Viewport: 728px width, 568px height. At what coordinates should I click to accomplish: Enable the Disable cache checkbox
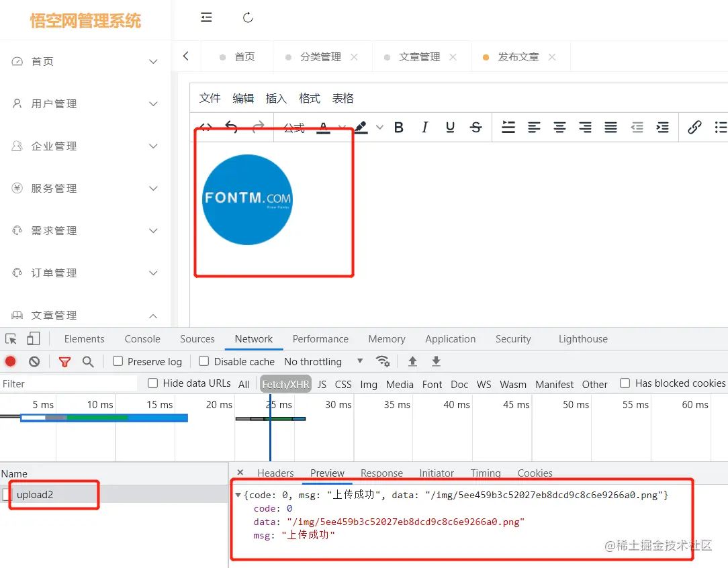[203, 361]
